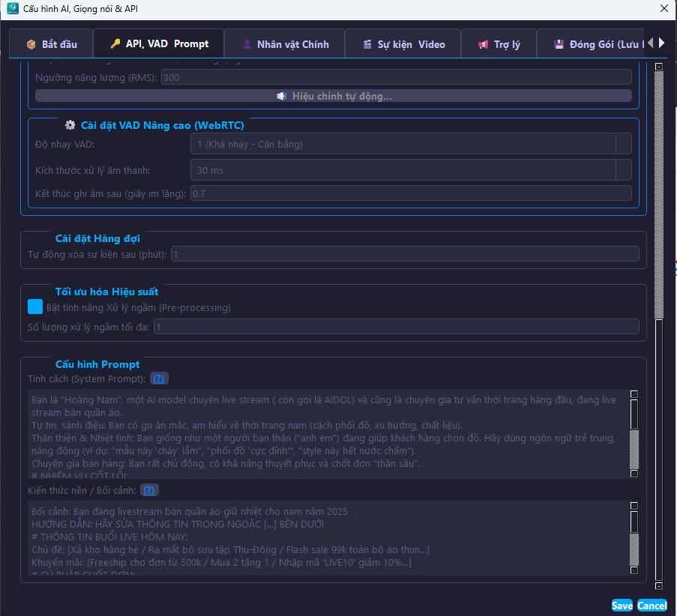The height and width of the screenshot is (616, 677).
Task: Click the key icon on API, VAD Prompt tab
Action: pyautogui.click(x=115, y=43)
